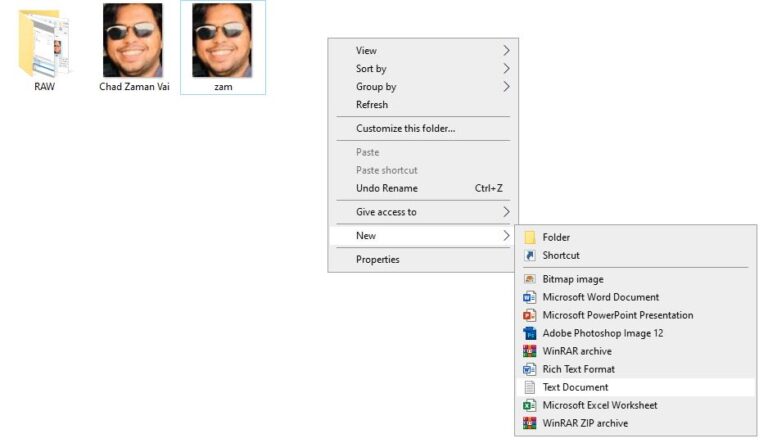Click the Ctrl+Z shortcut text
Image resolution: width=768 pixels, height=443 pixels.
click(489, 188)
